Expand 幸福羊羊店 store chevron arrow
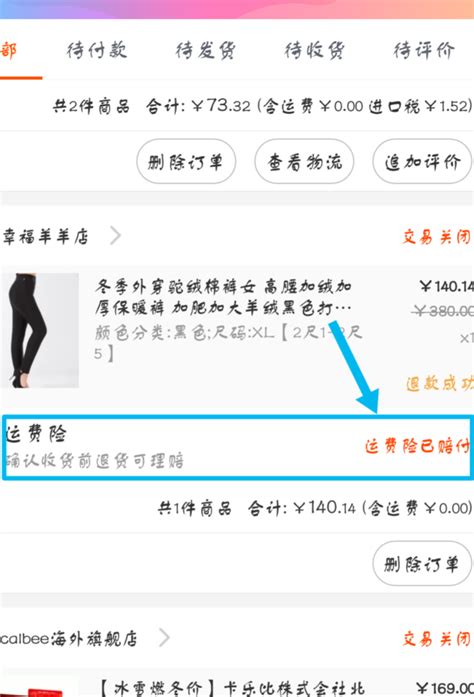 (x=115, y=236)
